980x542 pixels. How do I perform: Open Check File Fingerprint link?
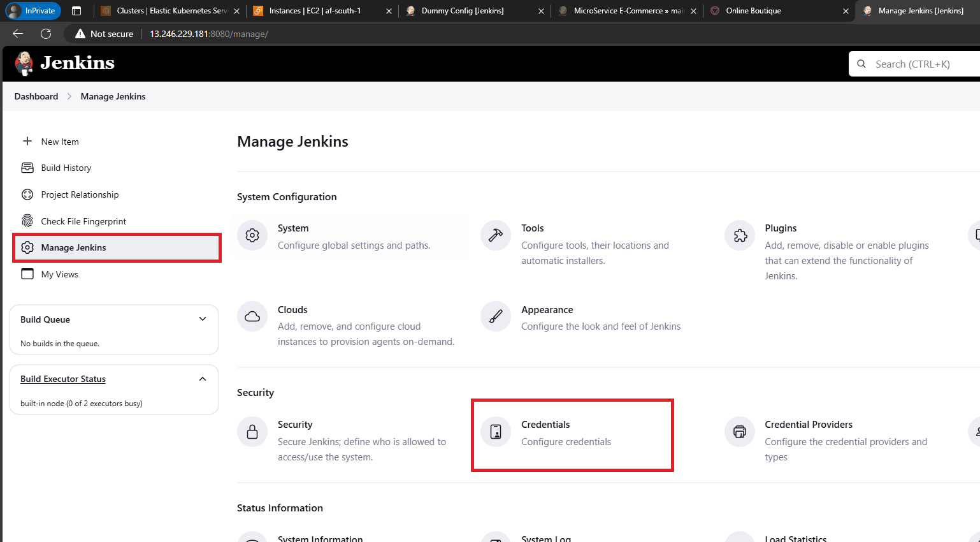pos(83,221)
